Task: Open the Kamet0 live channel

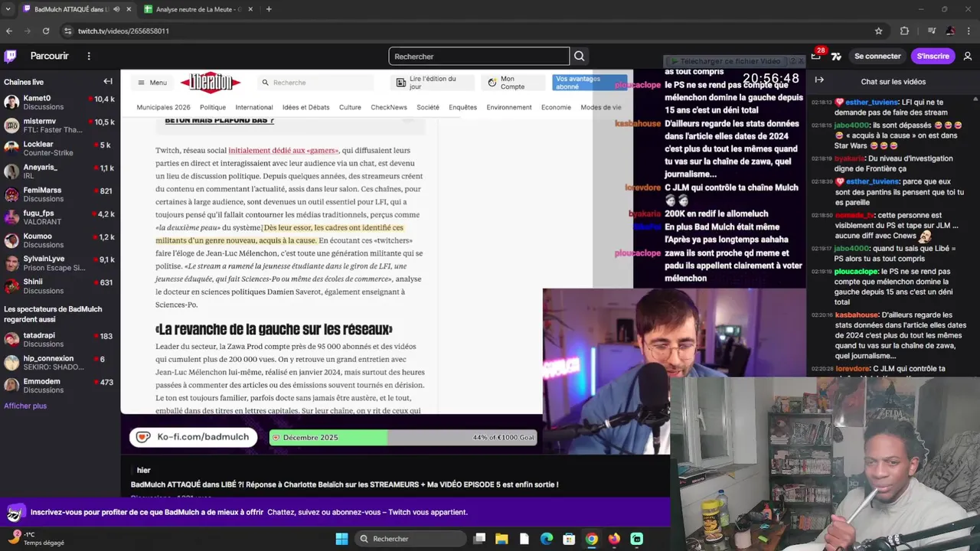Action: [x=60, y=103]
